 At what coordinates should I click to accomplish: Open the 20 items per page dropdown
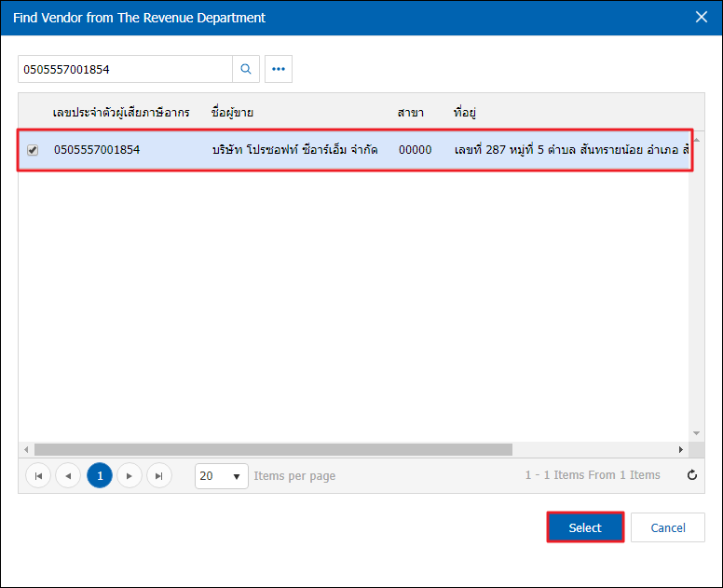point(222,476)
